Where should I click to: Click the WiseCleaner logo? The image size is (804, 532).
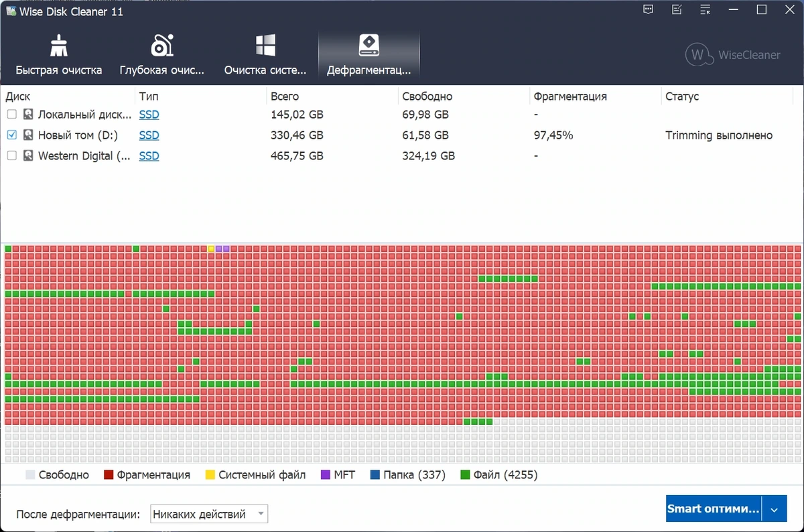coord(733,55)
